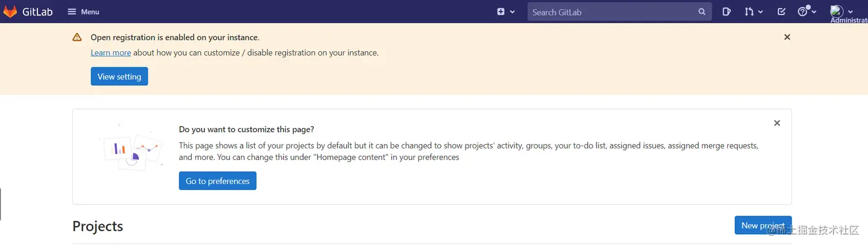Click the View setting button
The image size is (868, 245).
[x=119, y=76]
